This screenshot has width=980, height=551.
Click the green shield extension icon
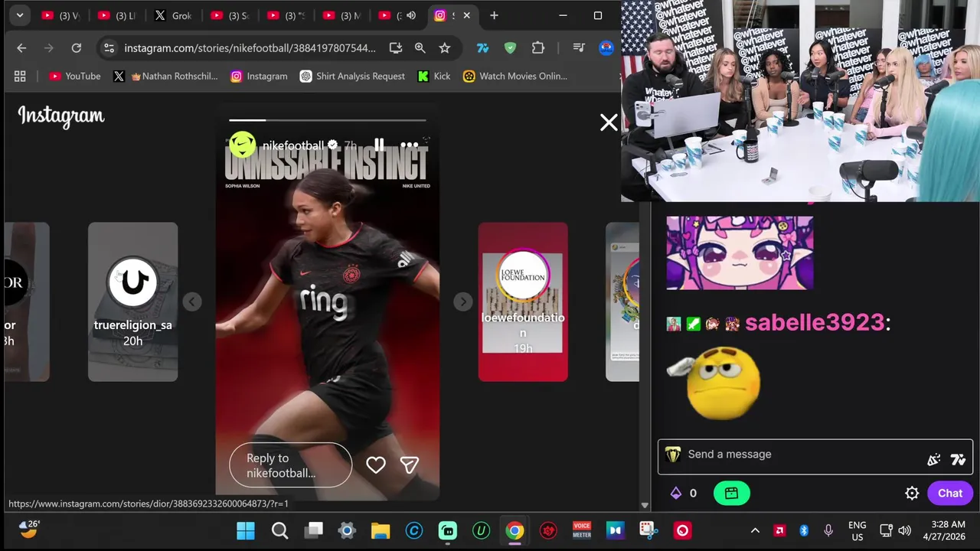510,47
